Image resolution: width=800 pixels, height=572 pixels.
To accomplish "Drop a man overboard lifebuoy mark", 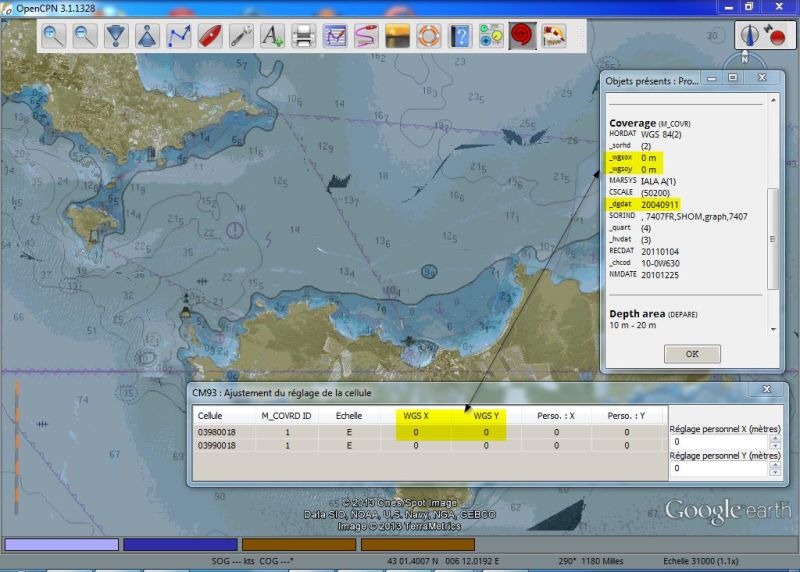I will 428,36.
